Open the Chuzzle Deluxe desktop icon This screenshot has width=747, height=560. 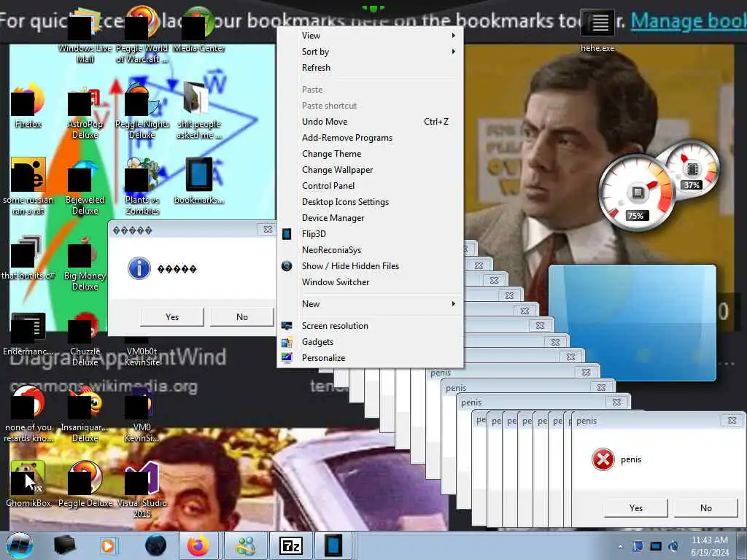tap(85, 339)
